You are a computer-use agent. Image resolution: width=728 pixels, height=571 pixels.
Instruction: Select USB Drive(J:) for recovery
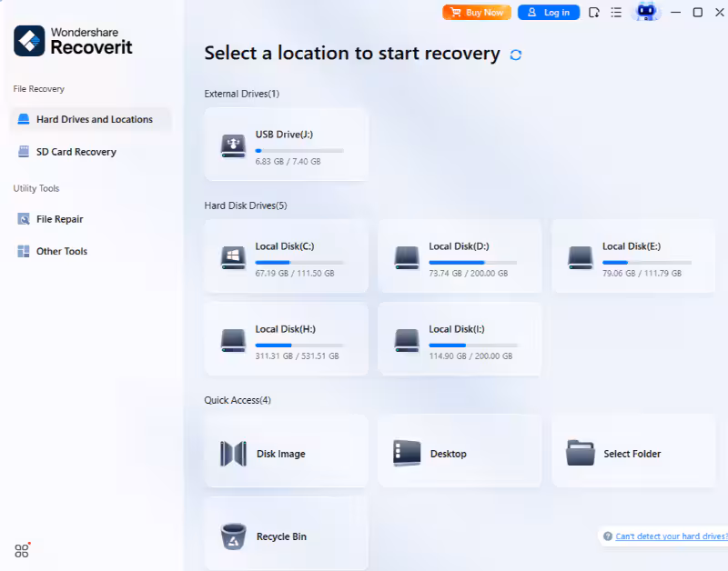click(x=286, y=145)
